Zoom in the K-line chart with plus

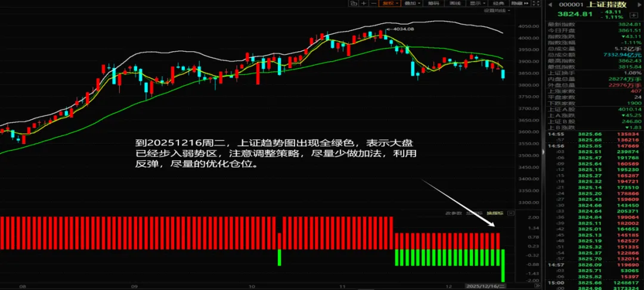pos(364,4)
